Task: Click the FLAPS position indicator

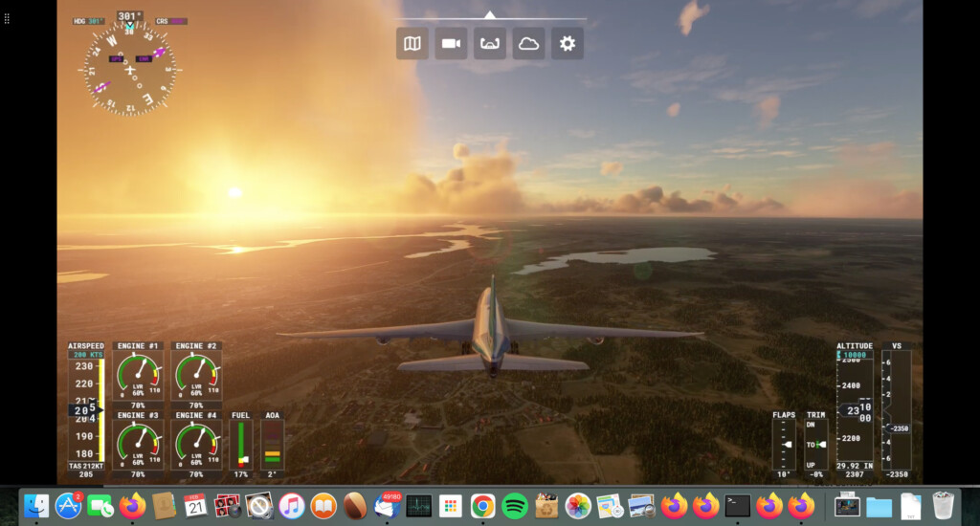Action: click(x=784, y=445)
